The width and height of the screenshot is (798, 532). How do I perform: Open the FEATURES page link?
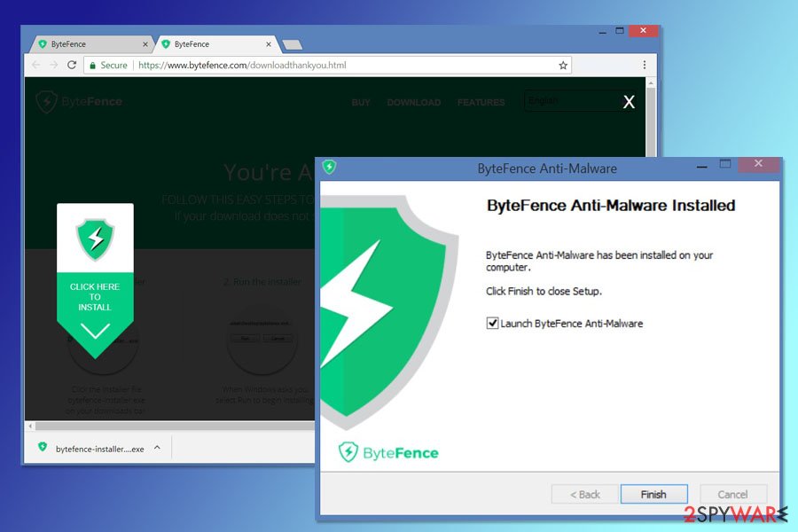coord(481,102)
